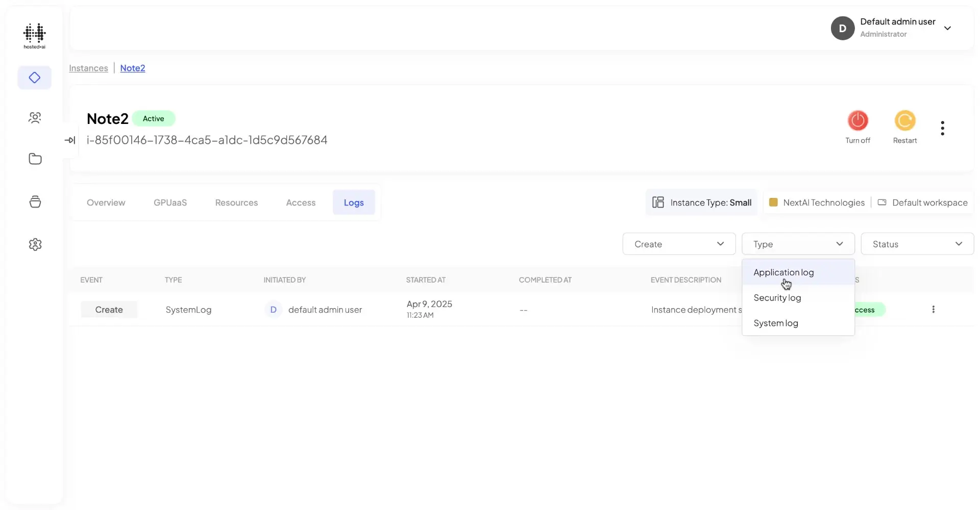Screen dimensions: 980x510
Task: Open the Status filter dropdown
Action: 917,244
